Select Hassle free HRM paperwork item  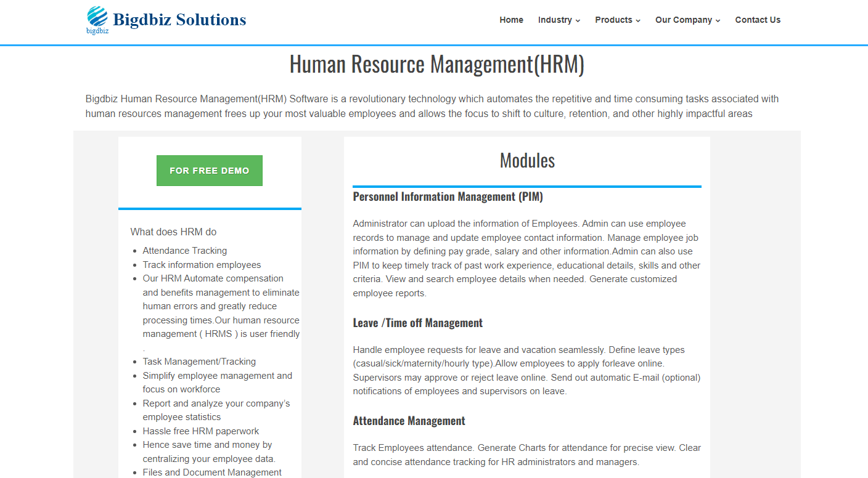tap(201, 431)
